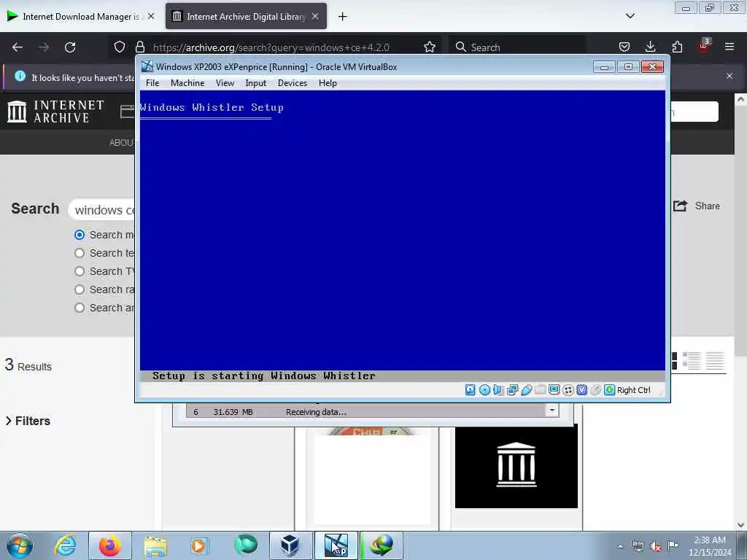Expand the Filters section
This screenshot has width=747, height=560.
(28, 421)
